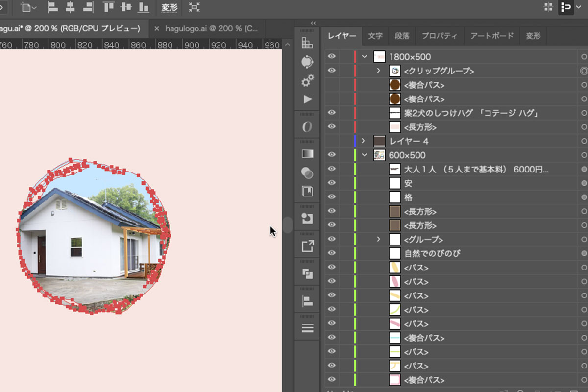Open the Swatches panel icon
The image size is (588, 392).
tap(307, 43)
